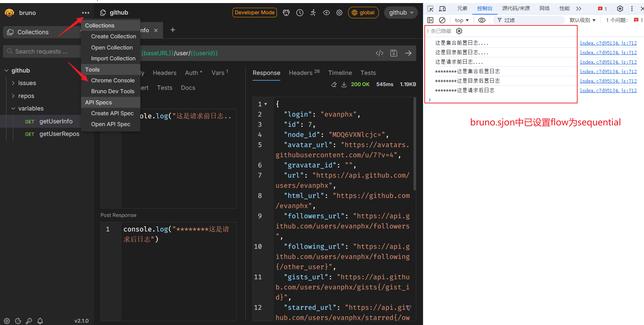The width and height of the screenshot is (644, 325).
Task: Click the red error count badge in DevTools
Action: [x=602, y=9]
